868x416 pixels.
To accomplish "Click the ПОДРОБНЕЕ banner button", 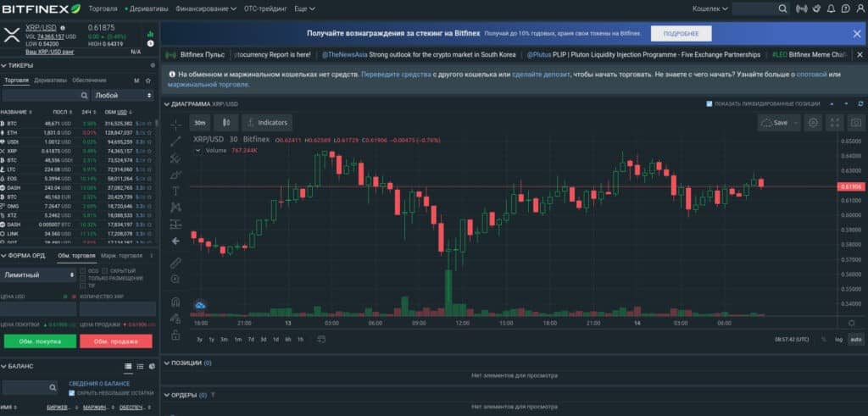I will [681, 33].
